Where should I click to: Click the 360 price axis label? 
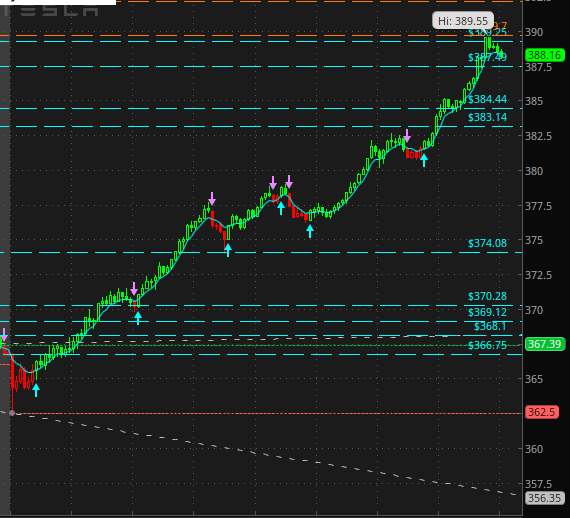click(x=534, y=449)
